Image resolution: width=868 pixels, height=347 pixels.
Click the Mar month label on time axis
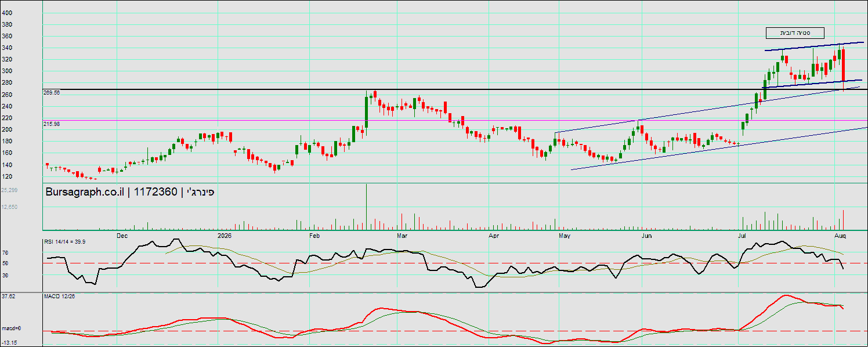(403, 236)
